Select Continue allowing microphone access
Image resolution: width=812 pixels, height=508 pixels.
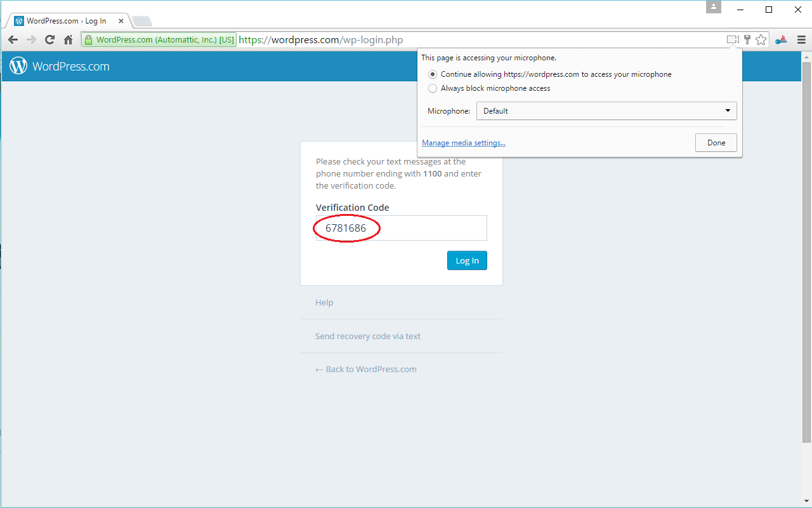pos(433,74)
